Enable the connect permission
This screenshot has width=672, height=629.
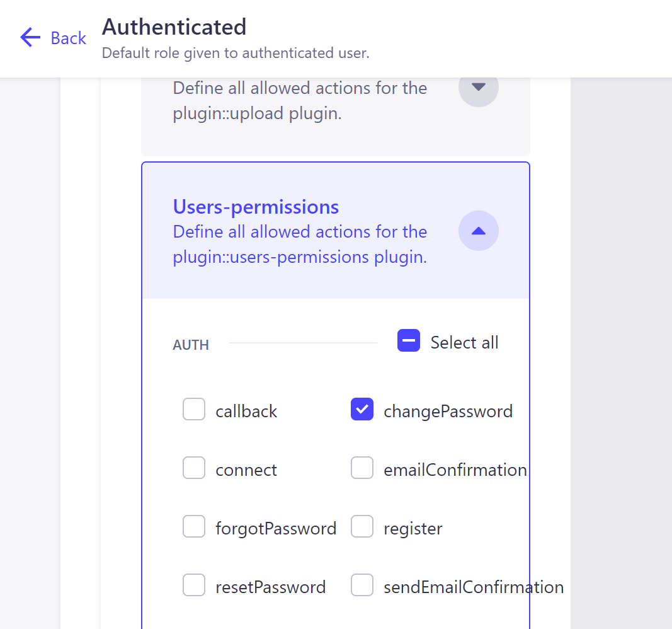(194, 468)
